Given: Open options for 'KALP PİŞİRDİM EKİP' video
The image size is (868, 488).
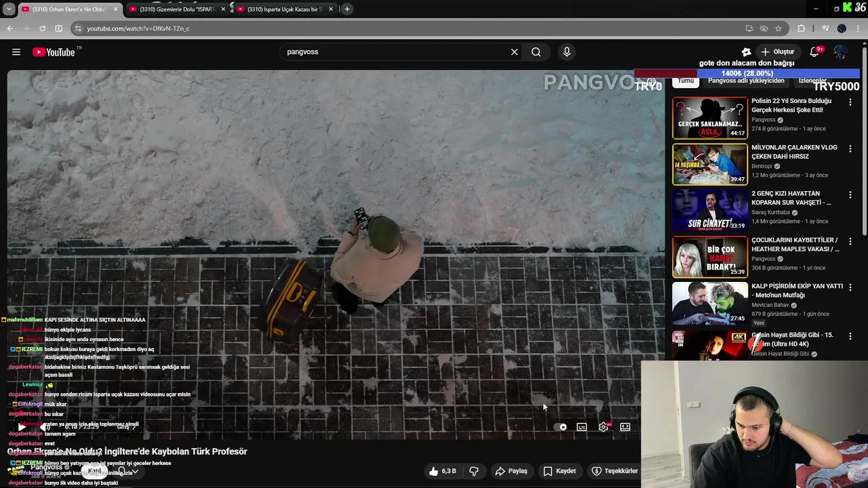Looking at the screenshot, I should (x=850, y=287).
